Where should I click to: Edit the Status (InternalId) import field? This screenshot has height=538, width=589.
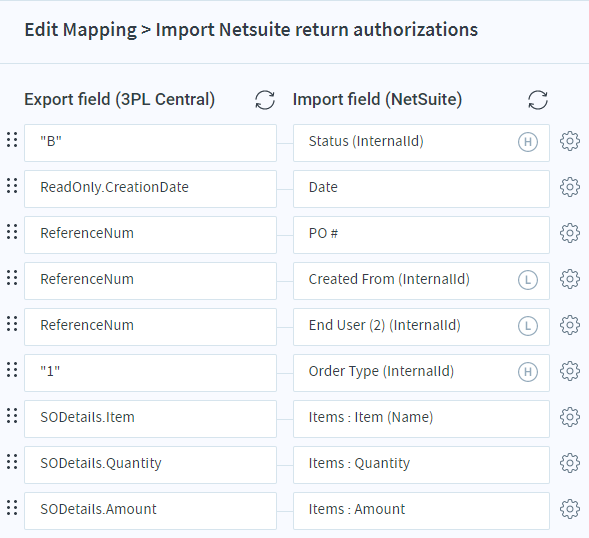pos(421,143)
